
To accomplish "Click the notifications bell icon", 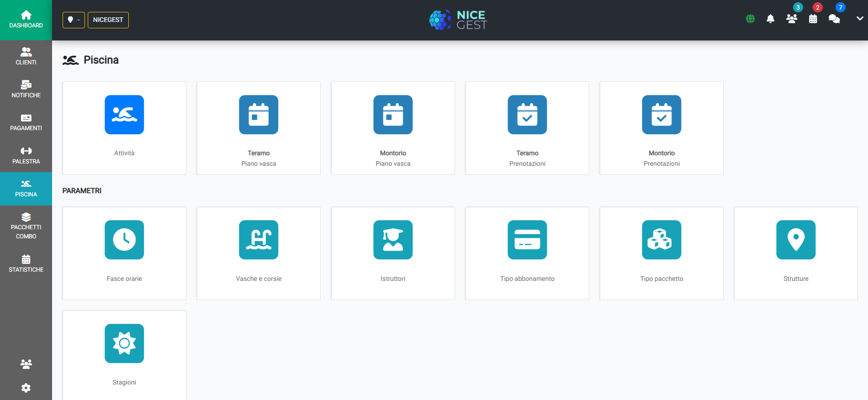I will (x=770, y=19).
